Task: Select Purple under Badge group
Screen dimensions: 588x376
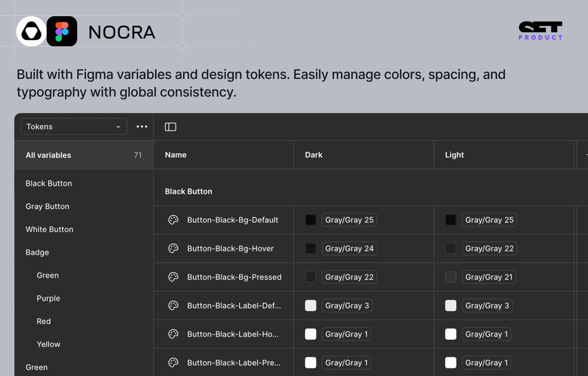Action: [48, 298]
